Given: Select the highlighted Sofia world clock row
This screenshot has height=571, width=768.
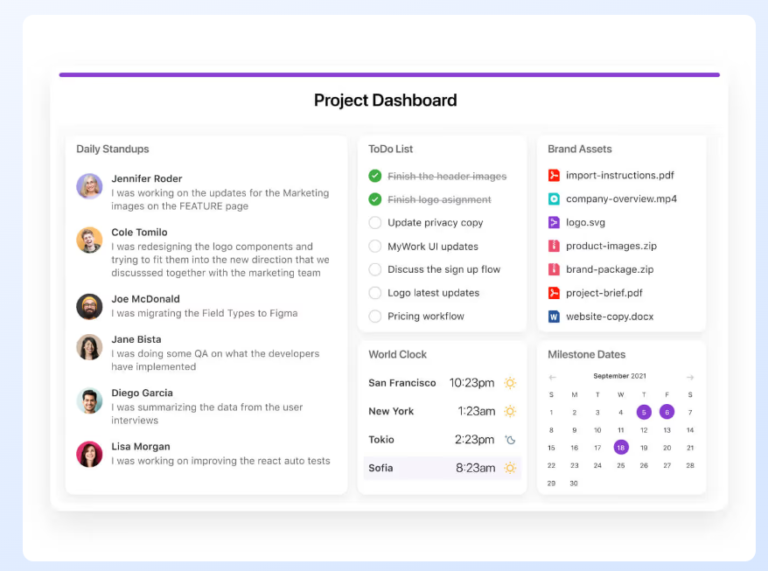Looking at the screenshot, I should (x=442, y=468).
